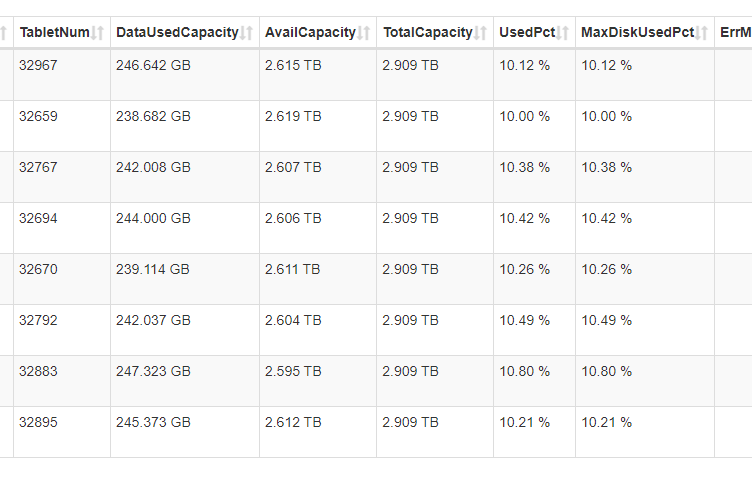Viewport: 752px width, 478px height.
Task: Click the sort arrows icon beside TotalCapacity
Action: 482,33
